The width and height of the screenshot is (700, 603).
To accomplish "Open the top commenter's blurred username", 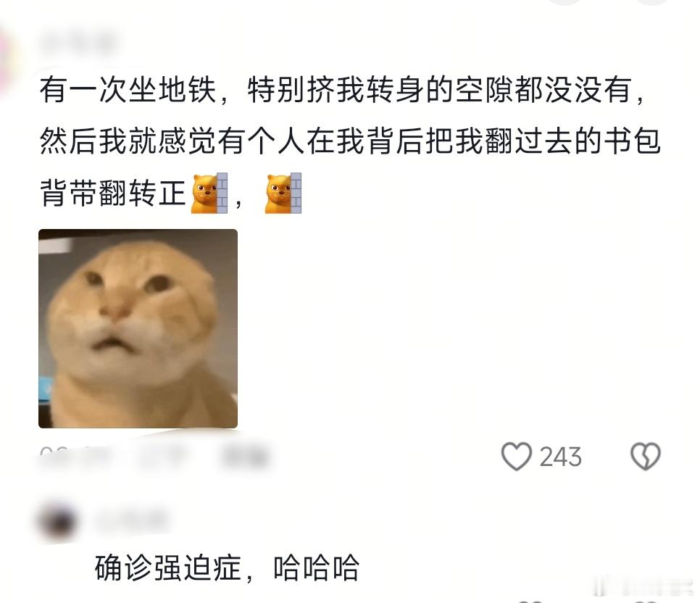I will (x=78, y=43).
